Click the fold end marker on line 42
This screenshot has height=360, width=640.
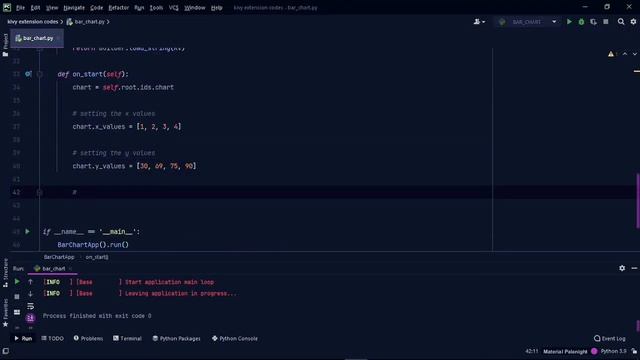[x=40, y=192]
